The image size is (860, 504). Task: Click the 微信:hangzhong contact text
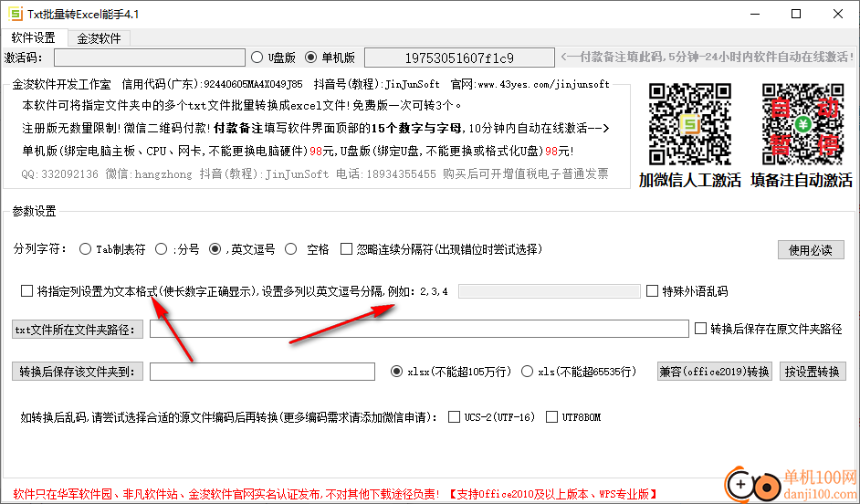pyautogui.click(x=149, y=174)
